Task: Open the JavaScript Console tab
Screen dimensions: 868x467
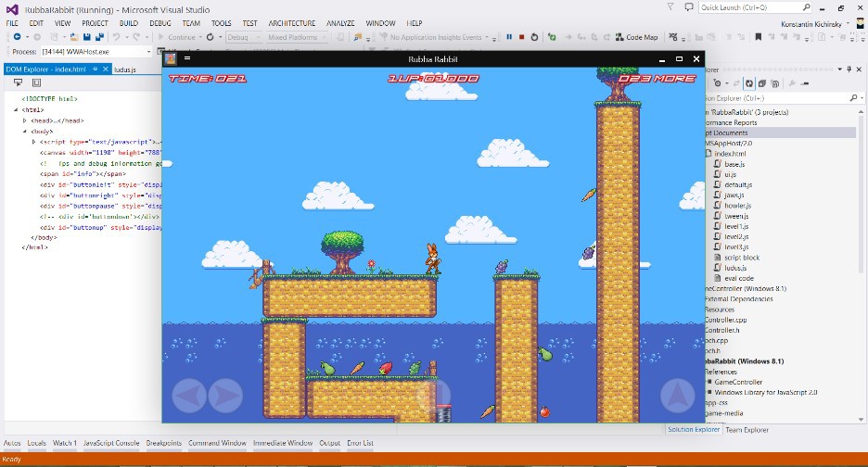Action: pyautogui.click(x=111, y=443)
